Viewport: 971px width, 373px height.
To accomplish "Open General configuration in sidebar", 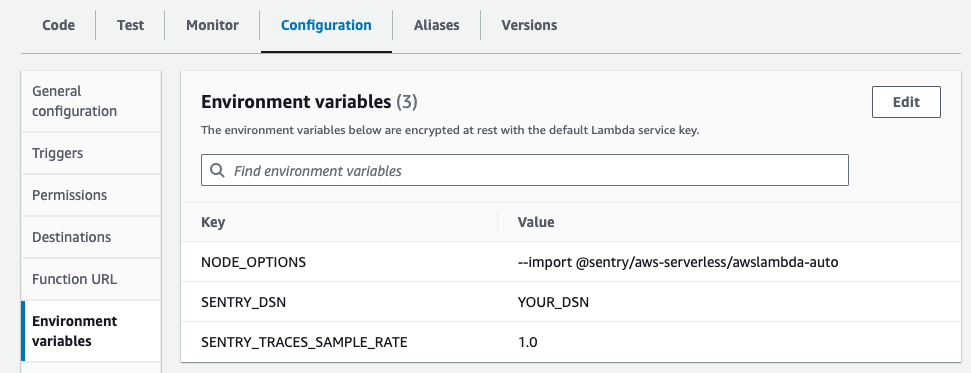I will click(91, 101).
